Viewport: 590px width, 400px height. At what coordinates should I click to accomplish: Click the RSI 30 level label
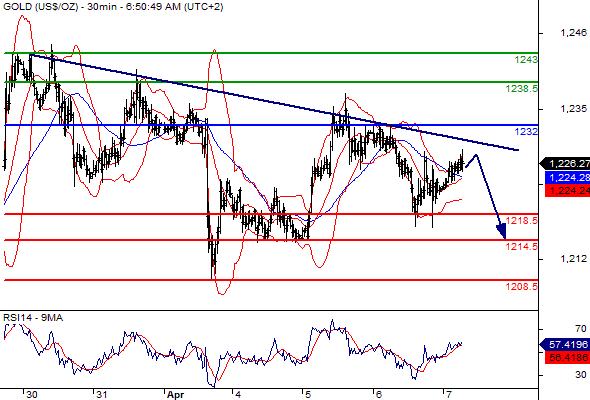click(581, 374)
